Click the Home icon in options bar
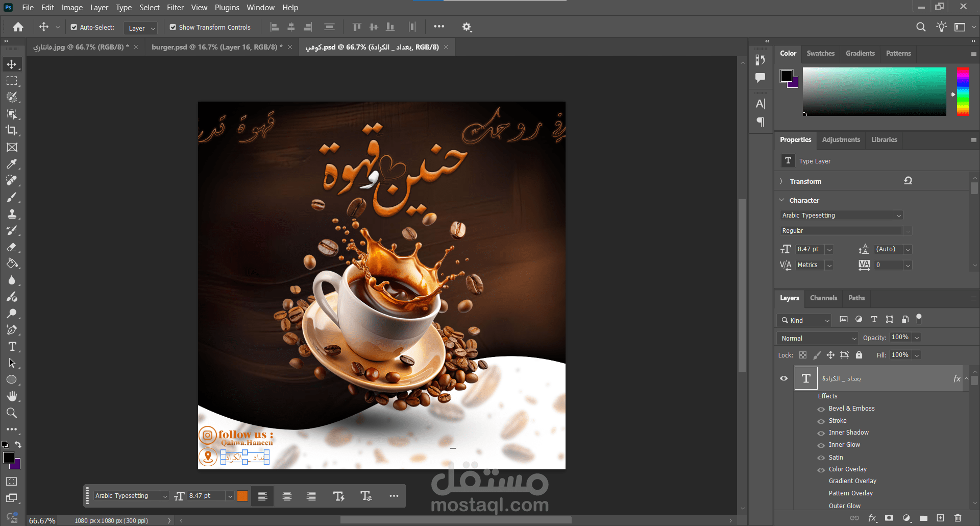 (x=18, y=27)
